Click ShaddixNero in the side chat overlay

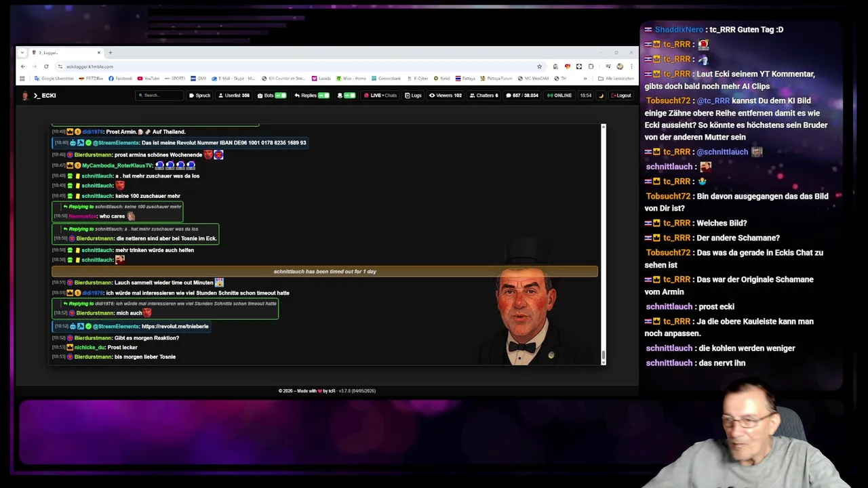(679, 30)
